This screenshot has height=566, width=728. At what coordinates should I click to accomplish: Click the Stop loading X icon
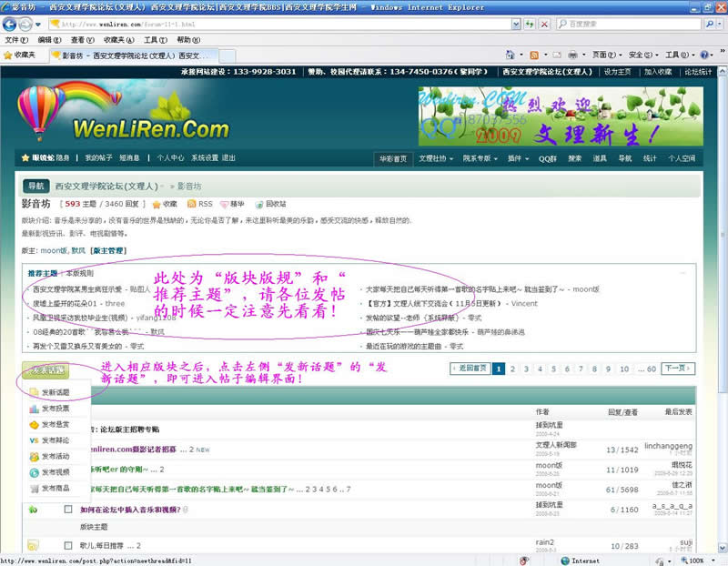click(x=544, y=25)
